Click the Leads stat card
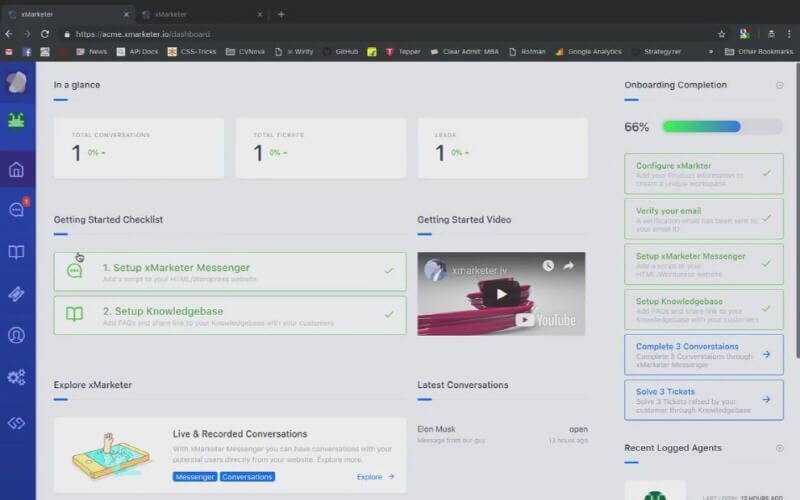Image resolution: width=800 pixels, height=500 pixels. point(503,148)
